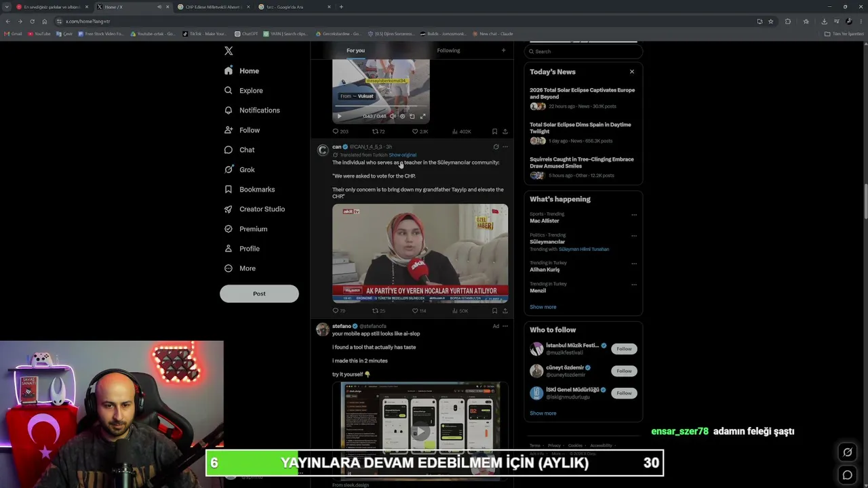The height and width of the screenshot is (488, 868).
Task: Reply to can's post with 79 replies
Action: 338,310
